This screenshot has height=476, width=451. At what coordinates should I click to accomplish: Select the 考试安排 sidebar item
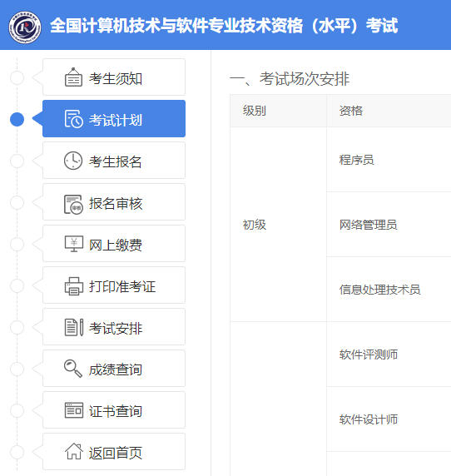click(114, 327)
